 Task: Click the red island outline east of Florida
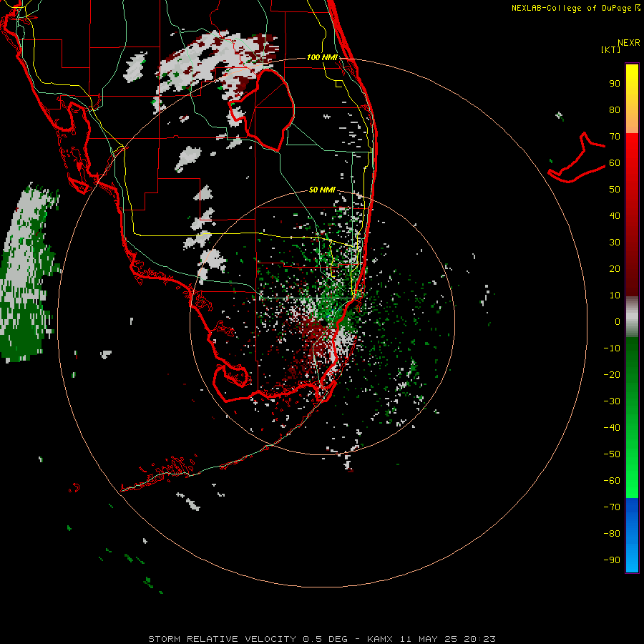[577, 157]
